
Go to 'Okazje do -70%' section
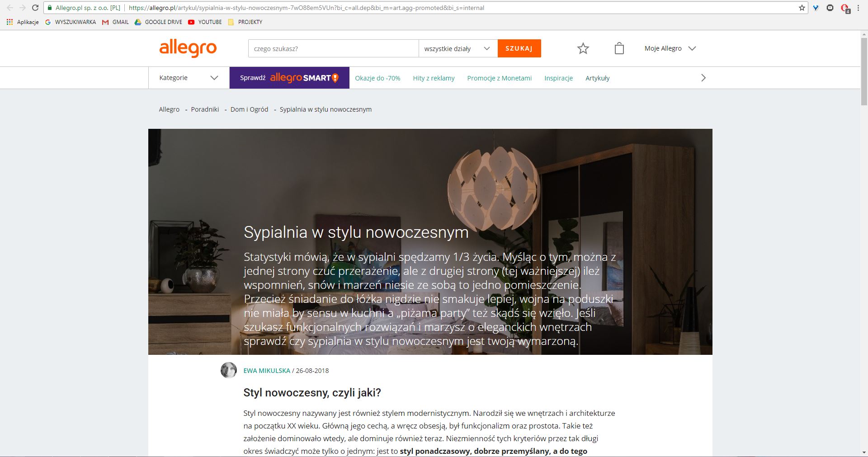[x=377, y=78]
